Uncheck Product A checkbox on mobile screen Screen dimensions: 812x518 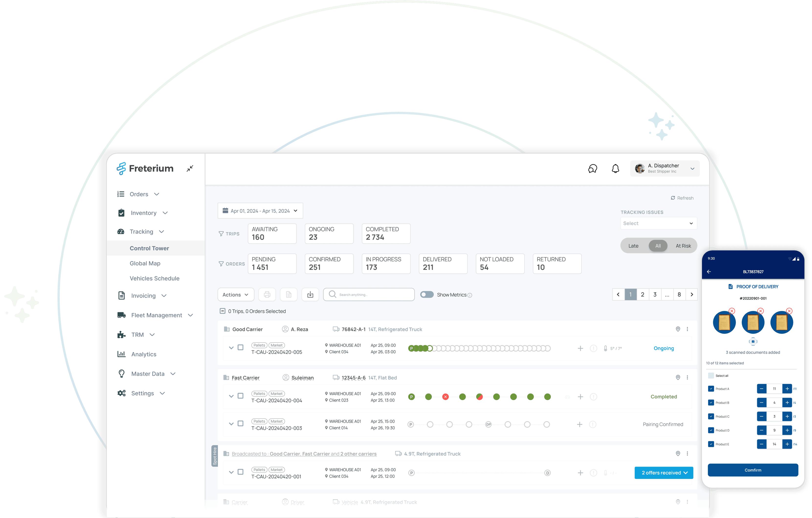[711, 388]
